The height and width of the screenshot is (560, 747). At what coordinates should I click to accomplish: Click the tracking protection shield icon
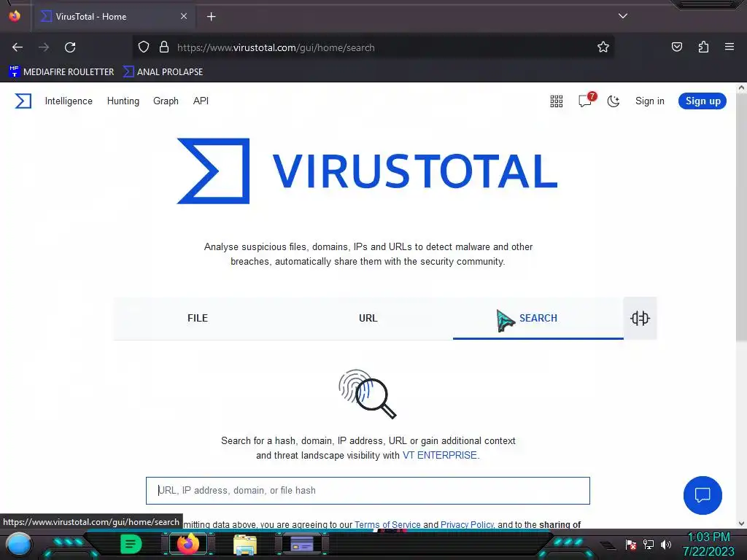(x=144, y=47)
